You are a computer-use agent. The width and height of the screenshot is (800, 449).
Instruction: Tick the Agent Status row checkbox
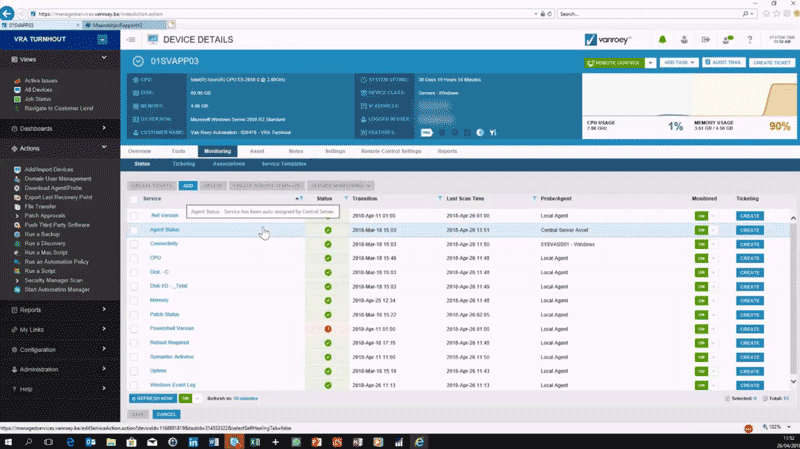pos(134,230)
